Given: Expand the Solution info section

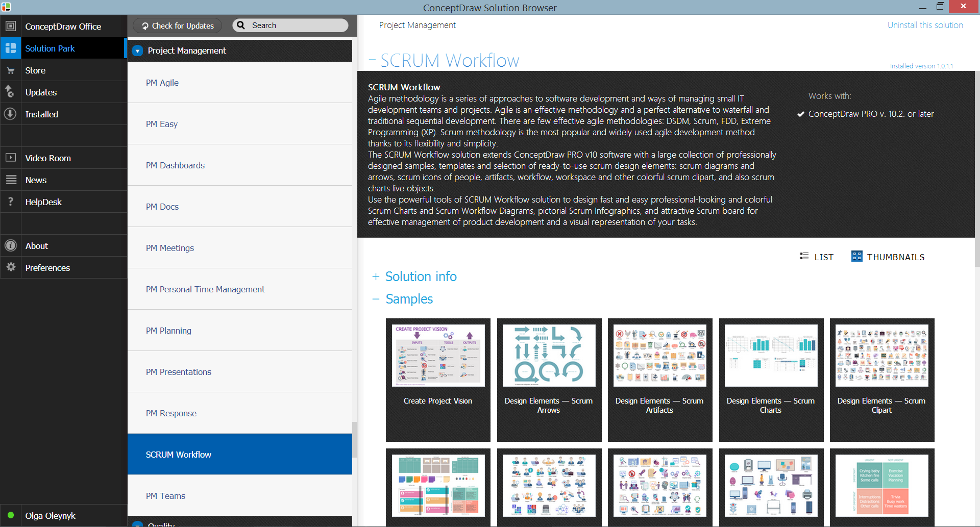Looking at the screenshot, I should pos(376,277).
